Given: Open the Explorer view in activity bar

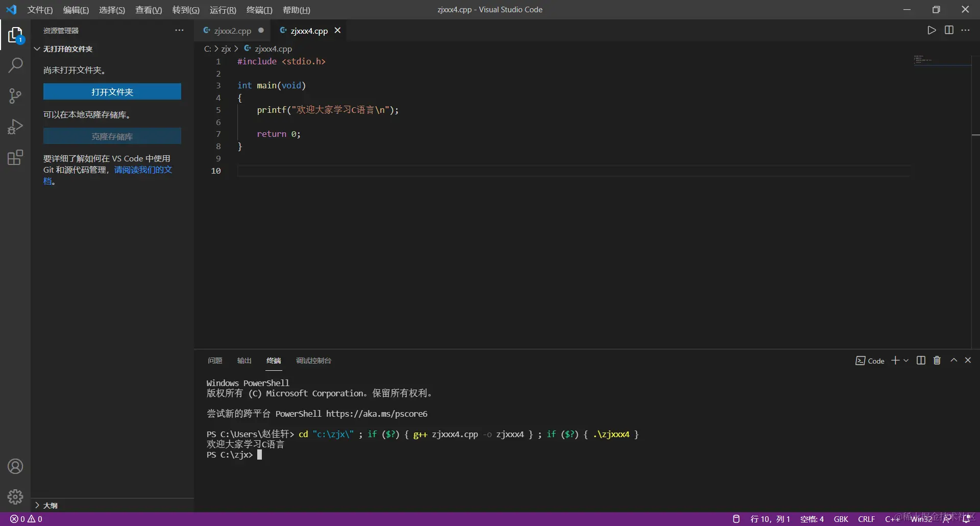Looking at the screenshot, I should tap(15, 35).
